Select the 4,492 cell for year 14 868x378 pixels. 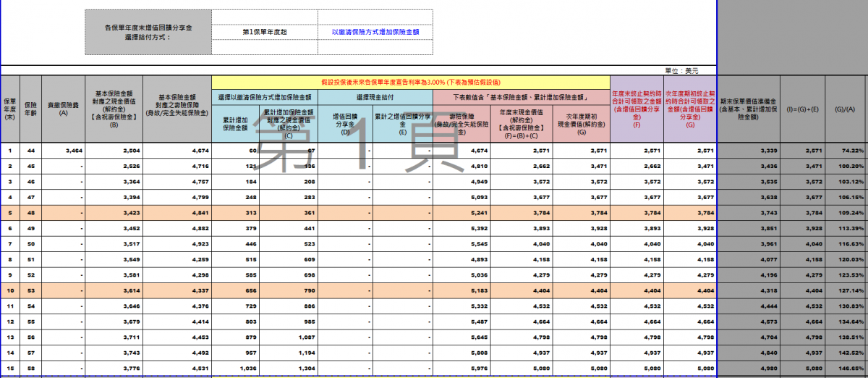coord(177,353)
